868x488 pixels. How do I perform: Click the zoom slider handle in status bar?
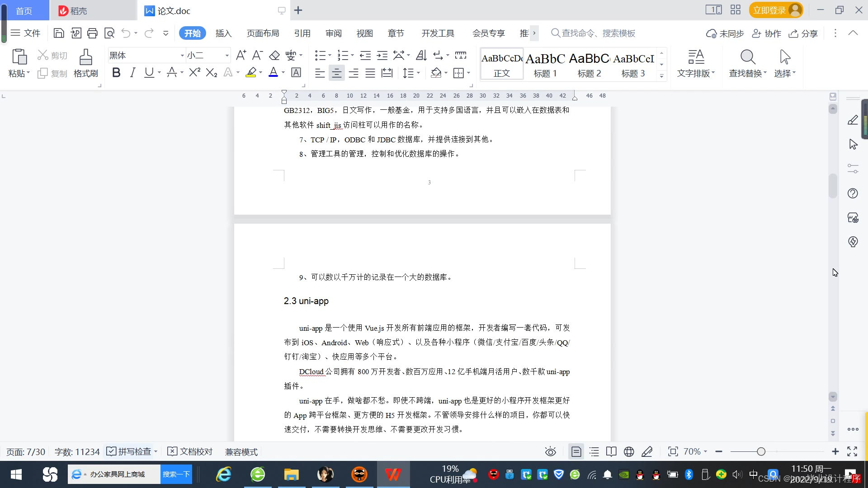[x=761, y=451]
